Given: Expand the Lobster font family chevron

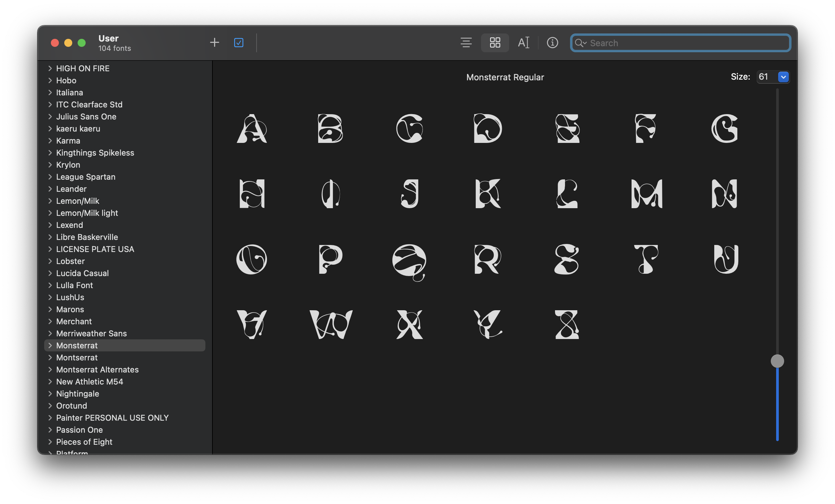Looking at the screenshot, I should 50,261.
